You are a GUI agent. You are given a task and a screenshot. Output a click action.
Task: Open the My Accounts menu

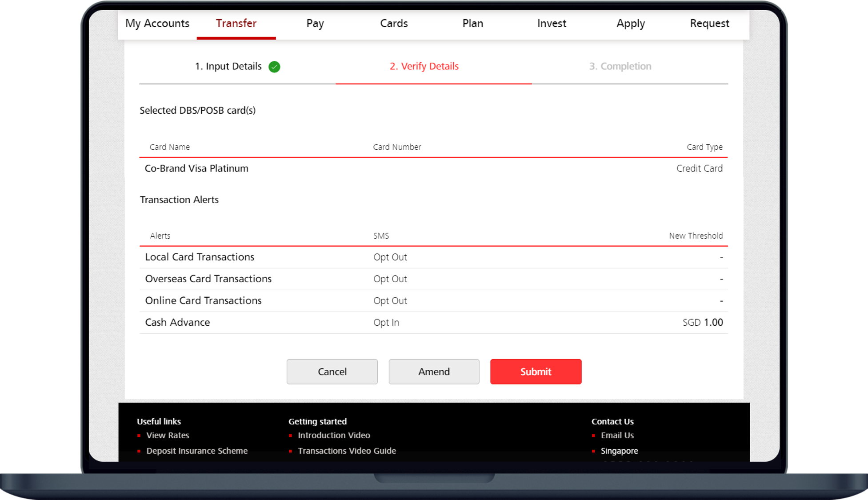(157, 24)
